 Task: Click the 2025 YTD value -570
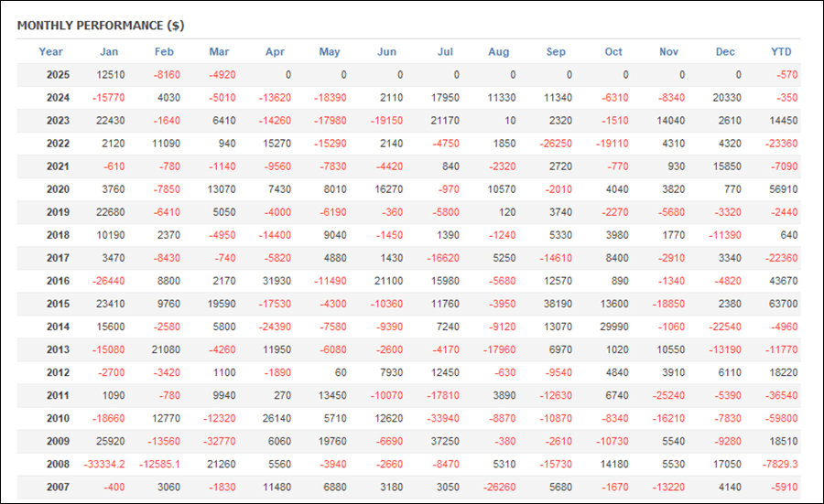pos(787,75)
